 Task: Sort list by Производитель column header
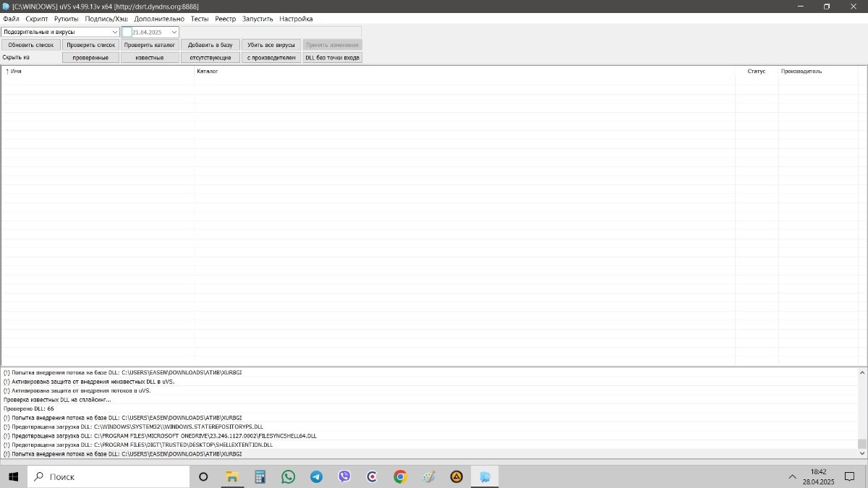818,71
